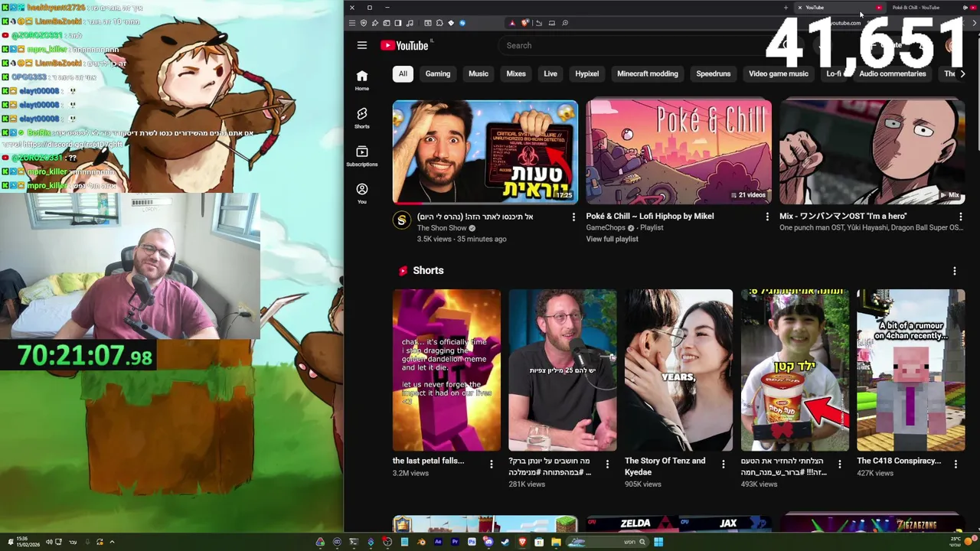980x551 pixels.
Task: Select the Hypixel filter chip
Action: click(x=587, y=73)
